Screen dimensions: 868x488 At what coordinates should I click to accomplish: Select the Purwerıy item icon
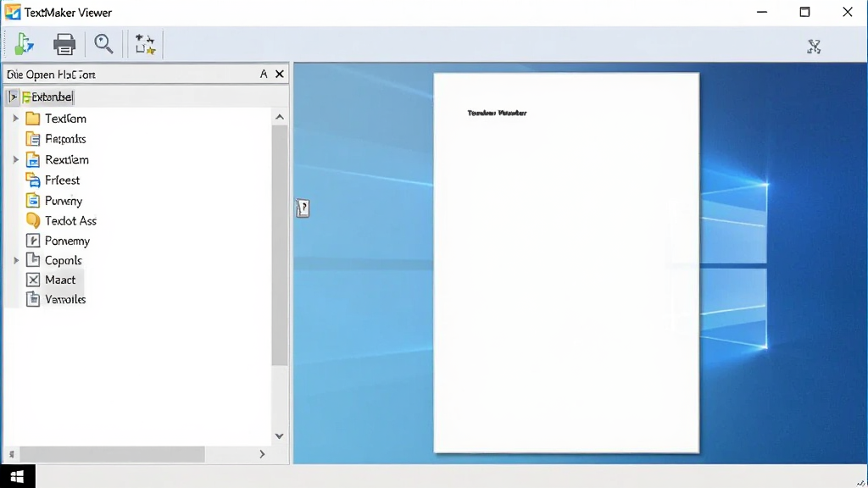click(33, 200)
